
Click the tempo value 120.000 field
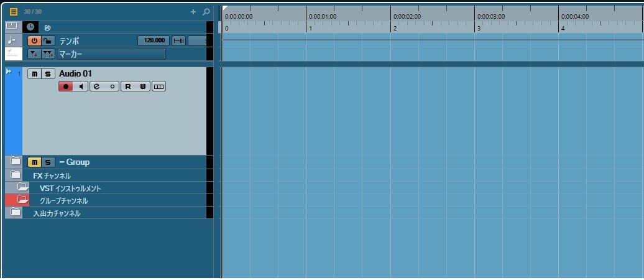pyautogui.click(x=154, y=40)
